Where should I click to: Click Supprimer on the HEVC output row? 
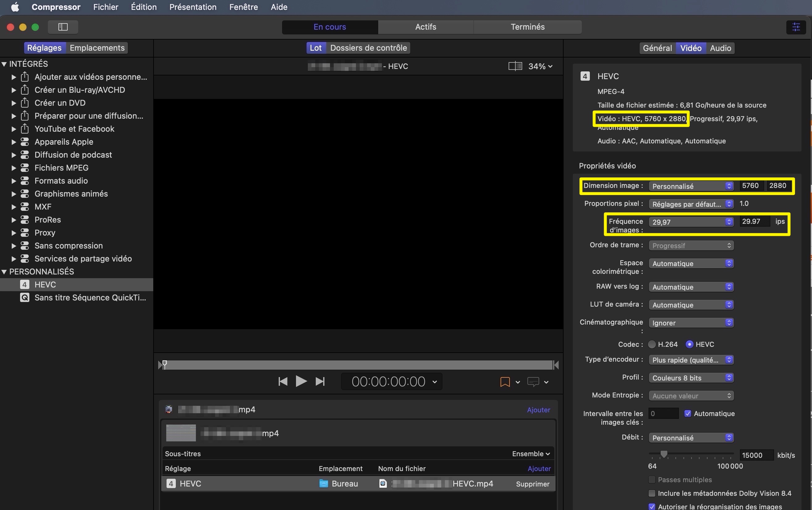click(533, 484)
